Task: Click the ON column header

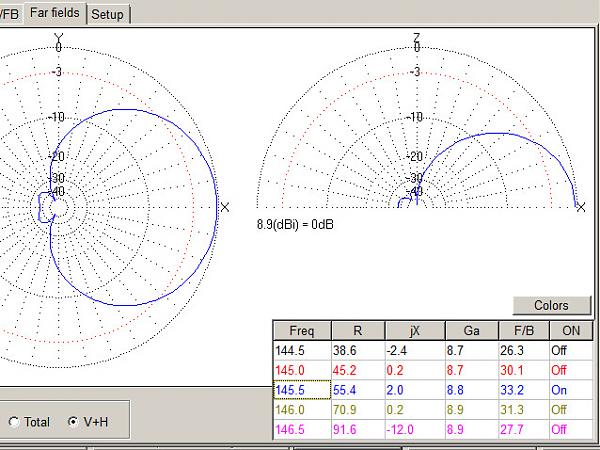Action: coord(571,331)
